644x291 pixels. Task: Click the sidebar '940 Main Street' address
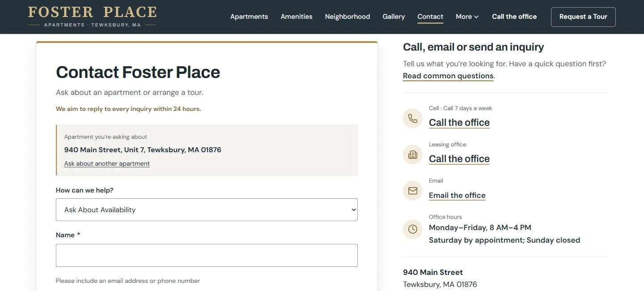click(433, 272)
